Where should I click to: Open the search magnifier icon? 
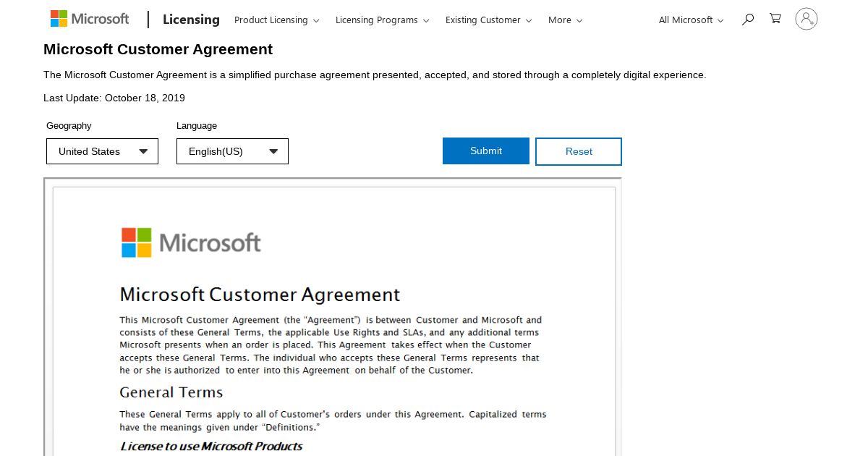click(748, 20)
